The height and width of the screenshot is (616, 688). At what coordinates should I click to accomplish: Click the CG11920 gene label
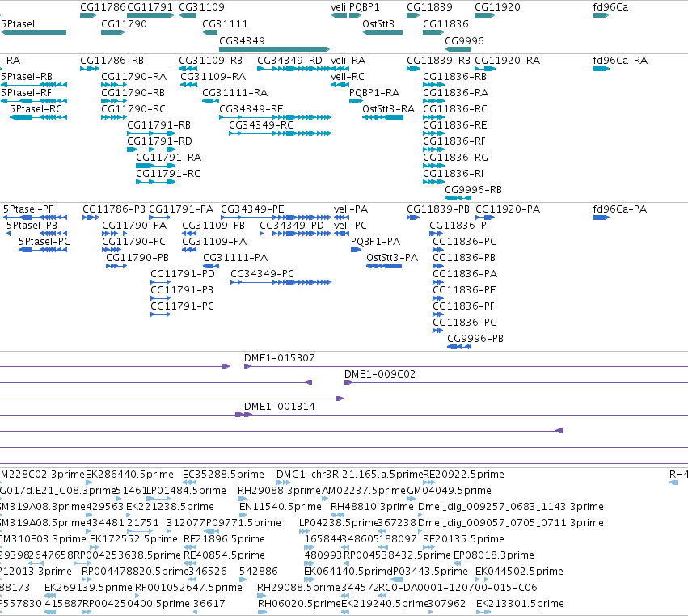[497, 7]
